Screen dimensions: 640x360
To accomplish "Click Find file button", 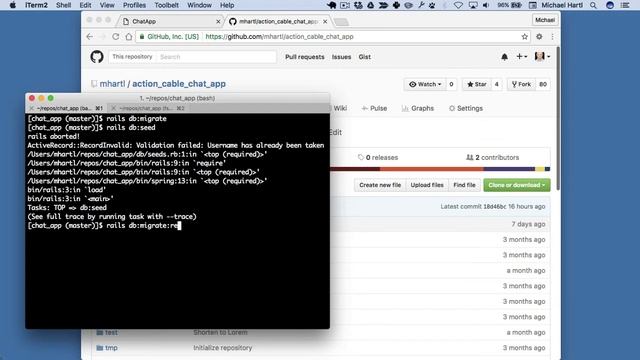I will [464, 185].
